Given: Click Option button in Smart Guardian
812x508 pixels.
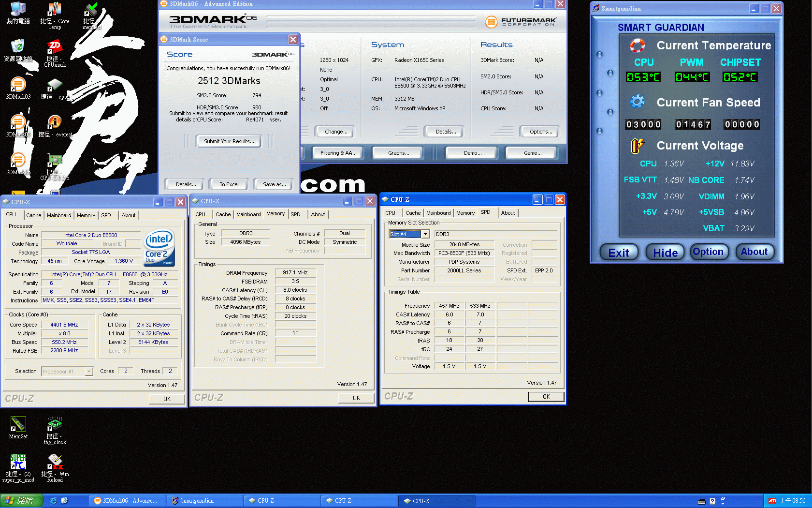Looking at the screenshot, I should click(x=708, y=252).
